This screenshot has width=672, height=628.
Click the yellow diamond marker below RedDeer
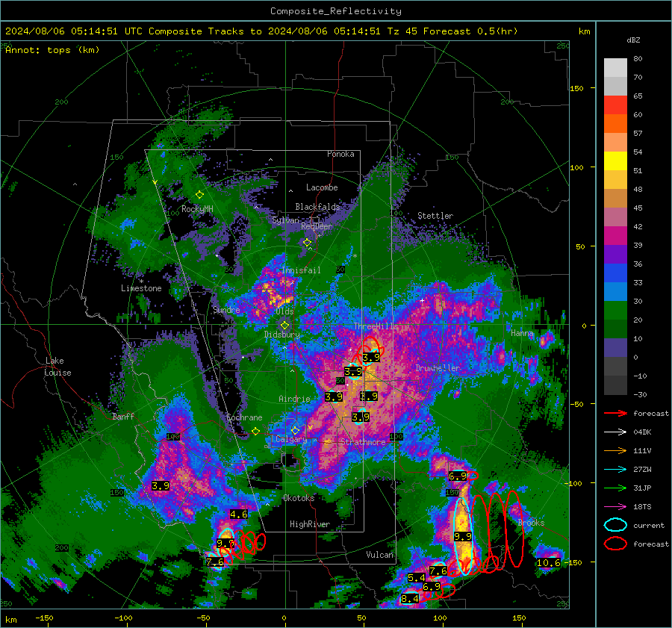point(307,243)
